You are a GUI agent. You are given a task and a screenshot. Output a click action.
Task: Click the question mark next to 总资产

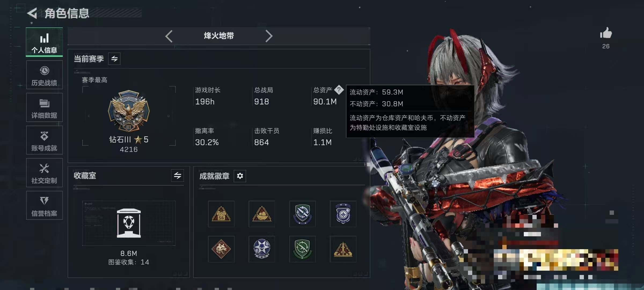(339, 90)
